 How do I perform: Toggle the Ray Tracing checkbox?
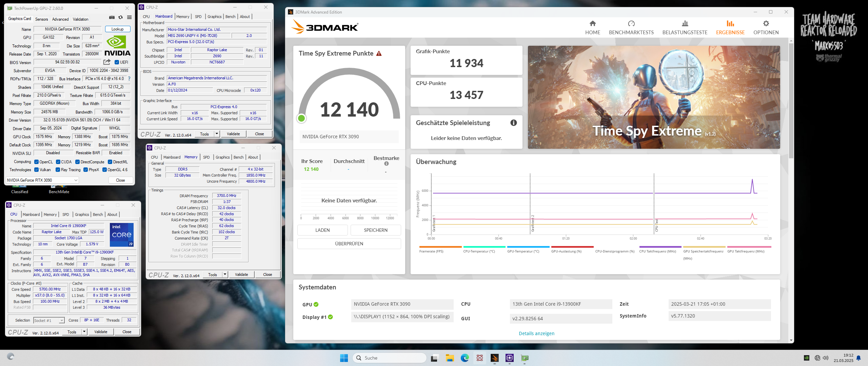point(58,170)
